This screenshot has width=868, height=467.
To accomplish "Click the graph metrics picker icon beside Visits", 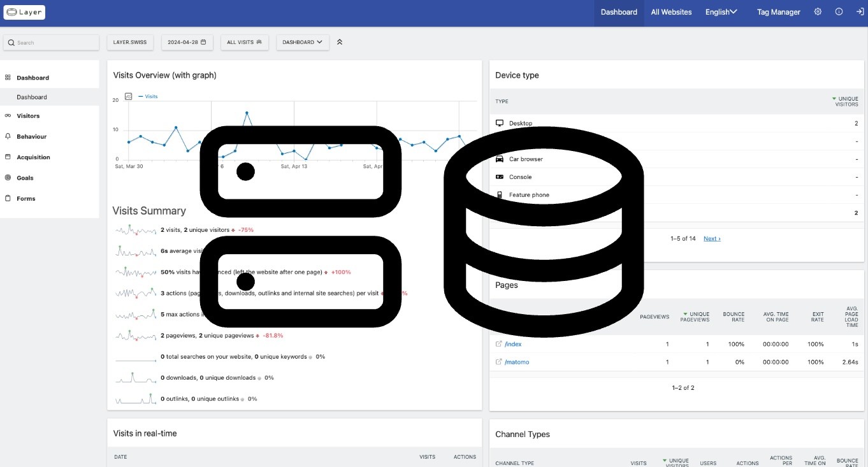I will coord(128,96).
